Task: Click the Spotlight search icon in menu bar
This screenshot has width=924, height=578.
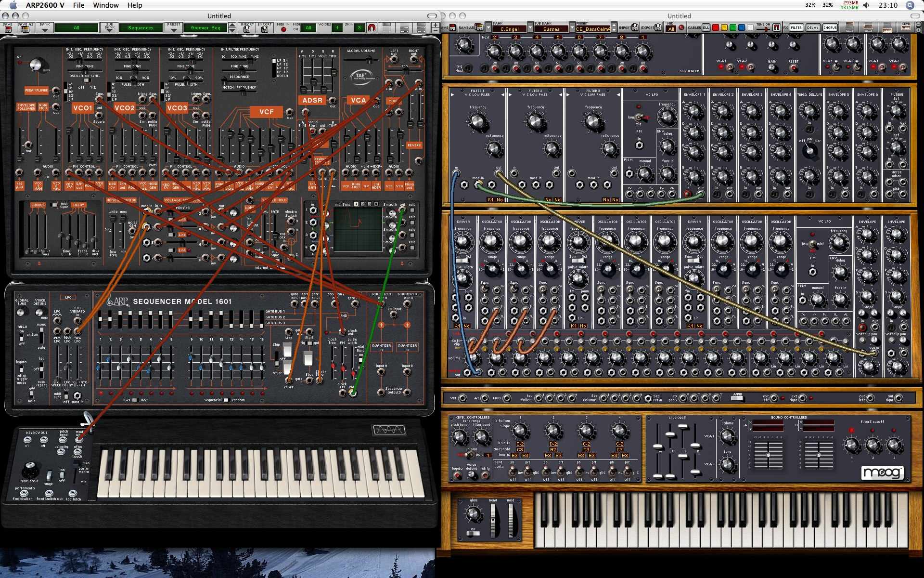Action: coord(910,5)
